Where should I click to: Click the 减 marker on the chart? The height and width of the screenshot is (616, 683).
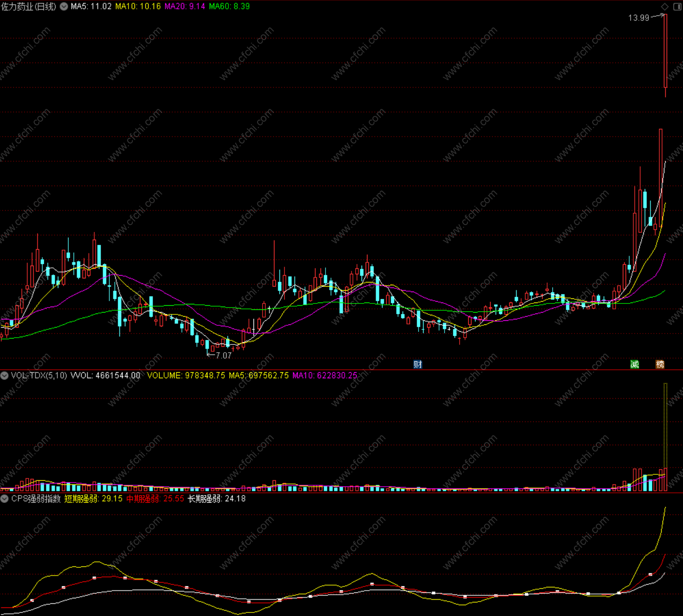point(635,364)
